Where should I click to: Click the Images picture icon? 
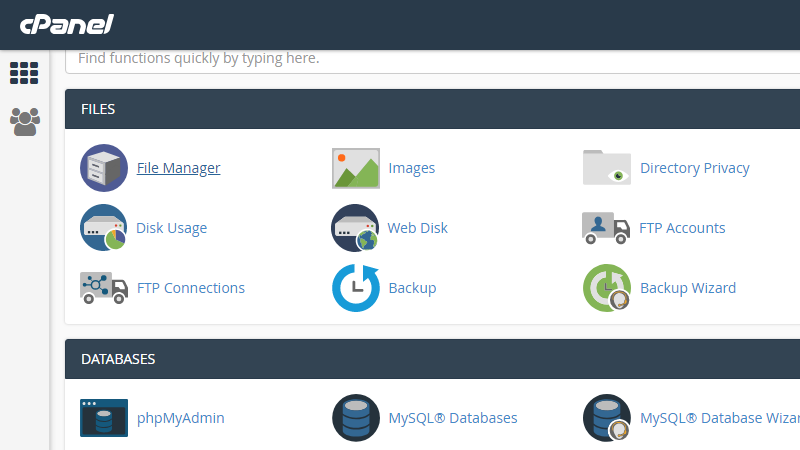[356, 168]
